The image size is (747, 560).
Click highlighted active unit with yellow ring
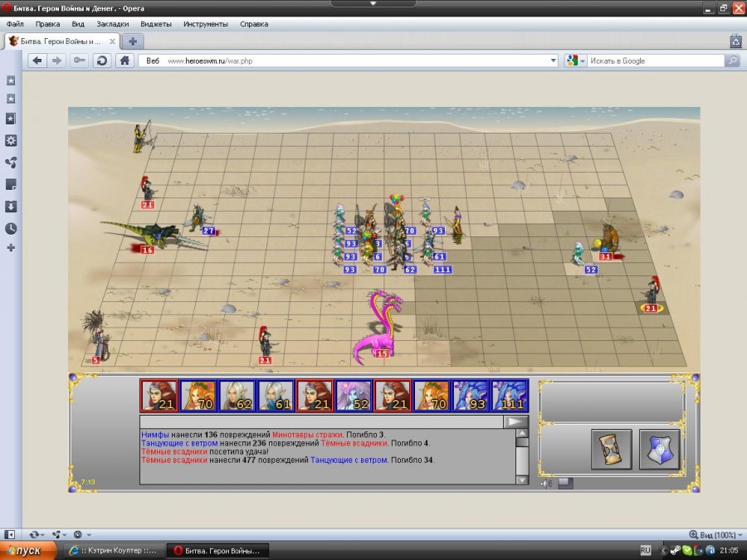[x=652, y=295]
